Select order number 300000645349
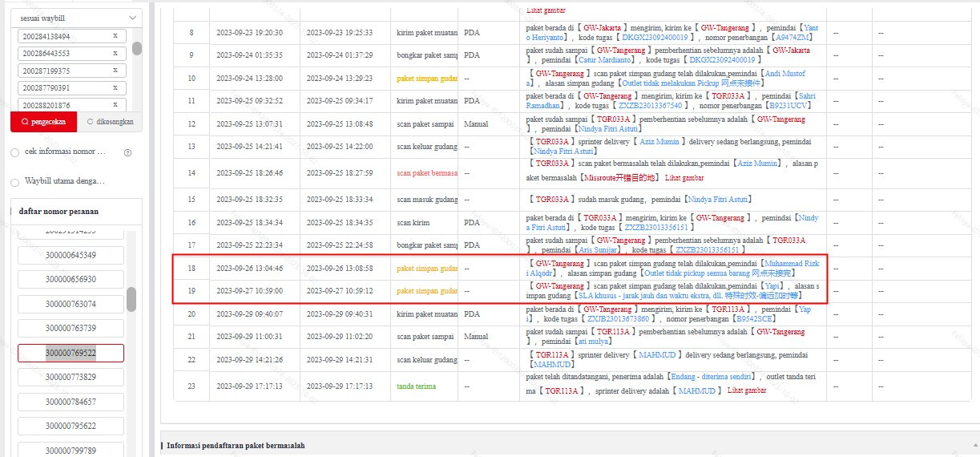Screen dimensions: 980x457 click(x=71, y=255)
